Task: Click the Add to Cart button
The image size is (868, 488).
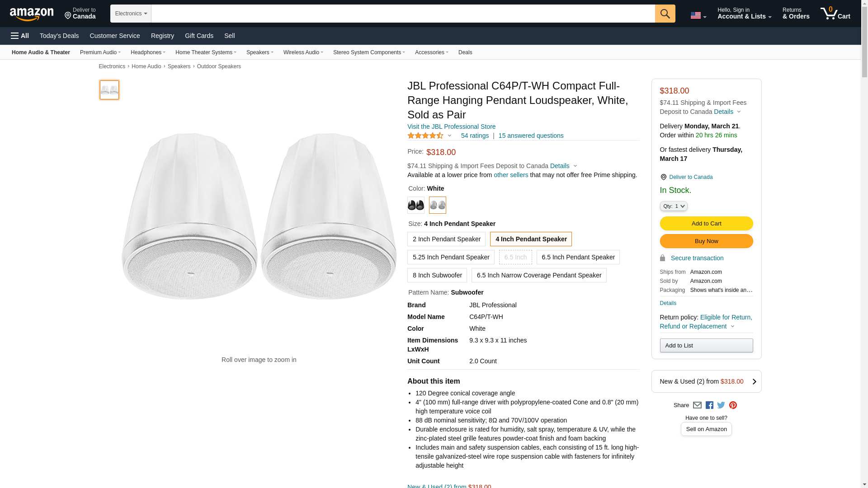Action: point(706,223)
